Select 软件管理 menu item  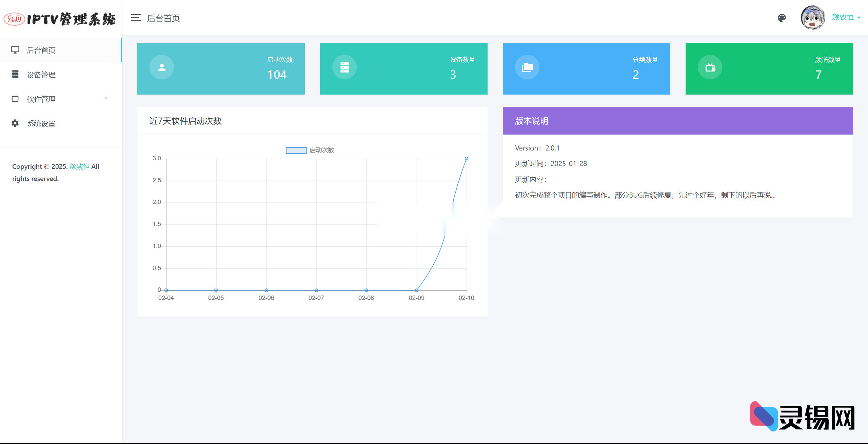click(41, 99)
